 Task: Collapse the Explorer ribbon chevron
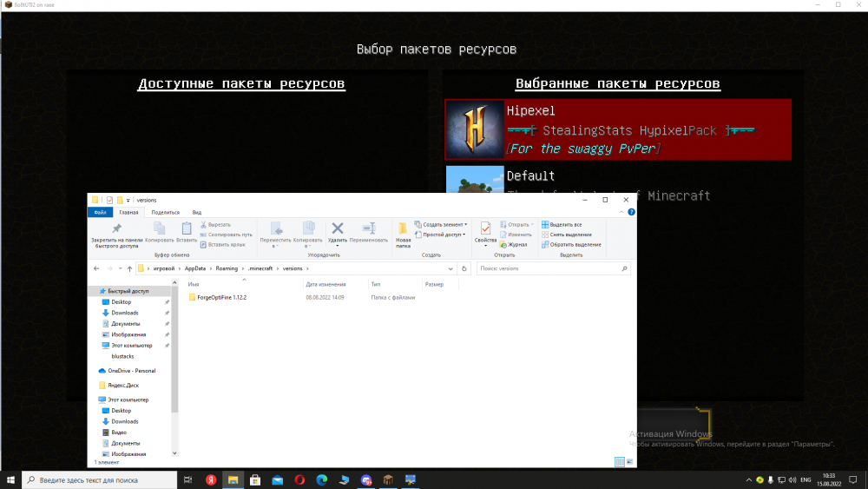point(621,212)
